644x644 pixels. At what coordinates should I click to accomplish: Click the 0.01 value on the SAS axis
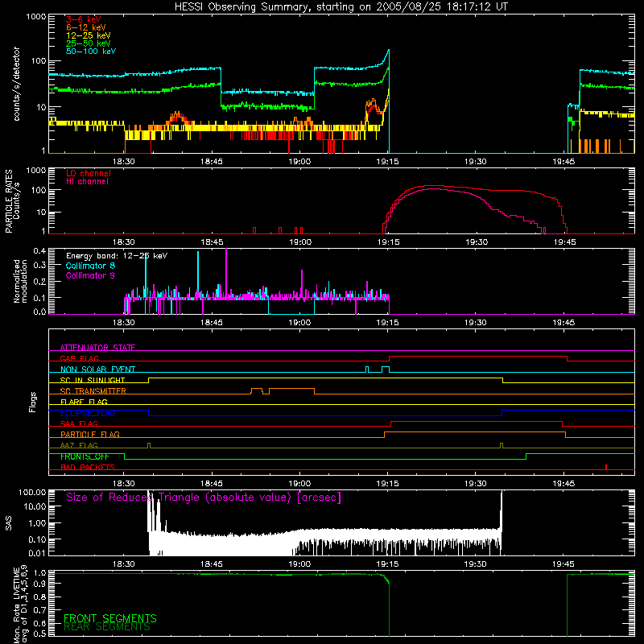37,553
